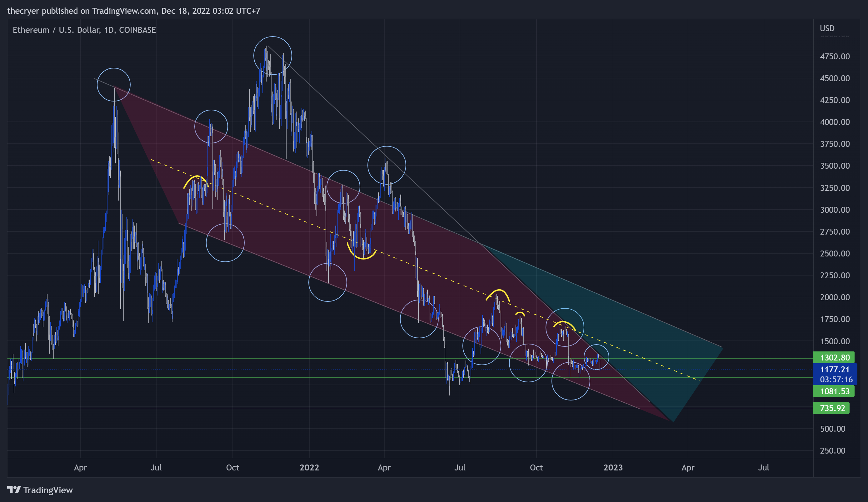Click the USD currency label
Image resolution: width=868 pixels, height=502 pixels.
coord(827,28)
